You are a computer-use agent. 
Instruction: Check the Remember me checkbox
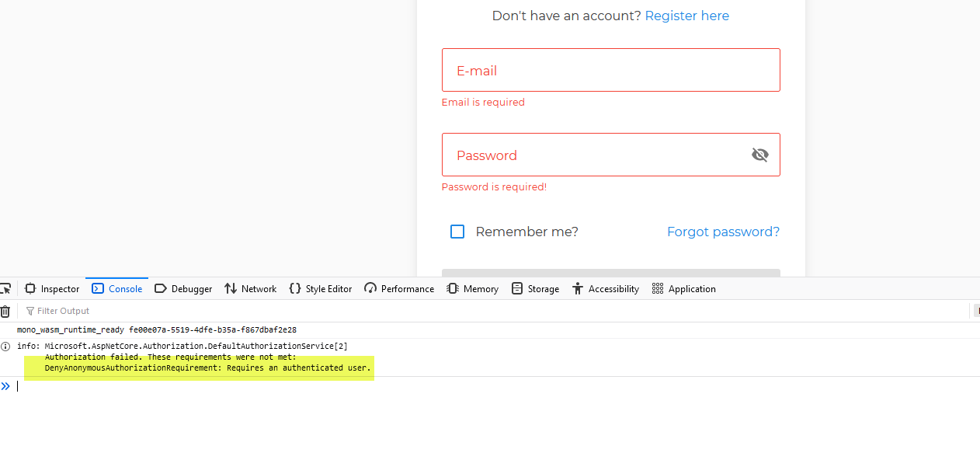click(x=457, y=232)
